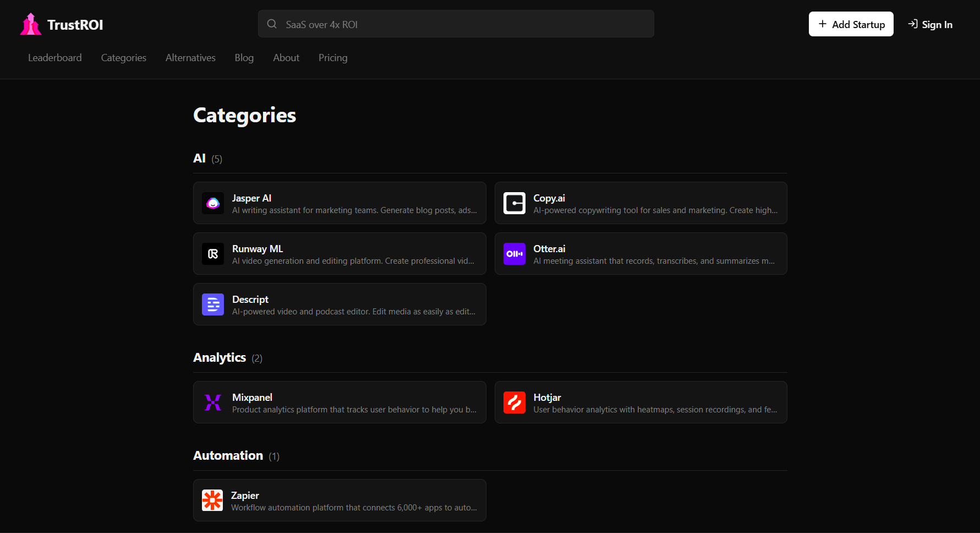Focus the SaaS over 4x ROI search field

(456, 24)
